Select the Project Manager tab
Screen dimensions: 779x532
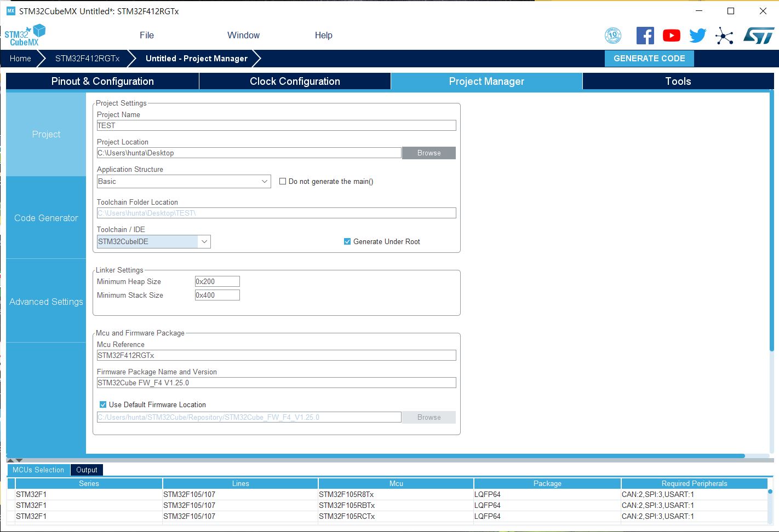click(486, 81)
